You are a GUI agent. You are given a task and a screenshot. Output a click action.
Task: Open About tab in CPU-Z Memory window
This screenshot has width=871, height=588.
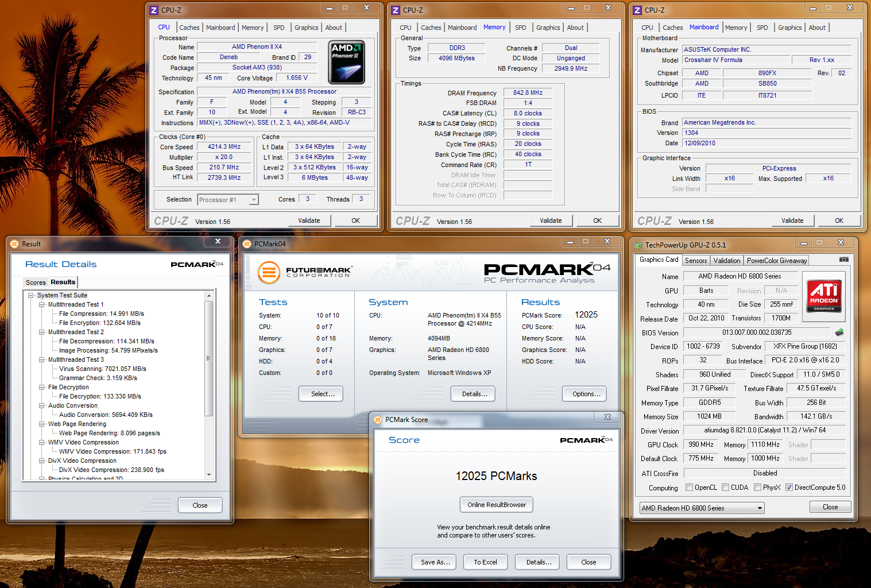(575, 28)
